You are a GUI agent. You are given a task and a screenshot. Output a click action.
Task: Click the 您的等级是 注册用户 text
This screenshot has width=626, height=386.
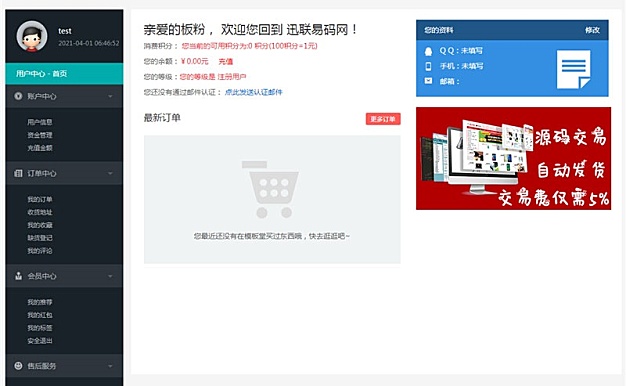click(213, 77)
